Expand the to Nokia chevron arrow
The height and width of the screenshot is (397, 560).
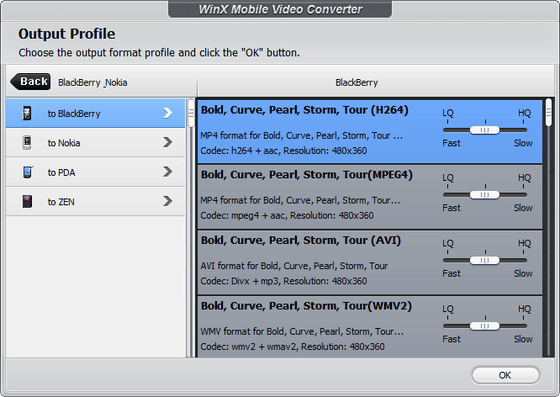(x=168, y=142)
